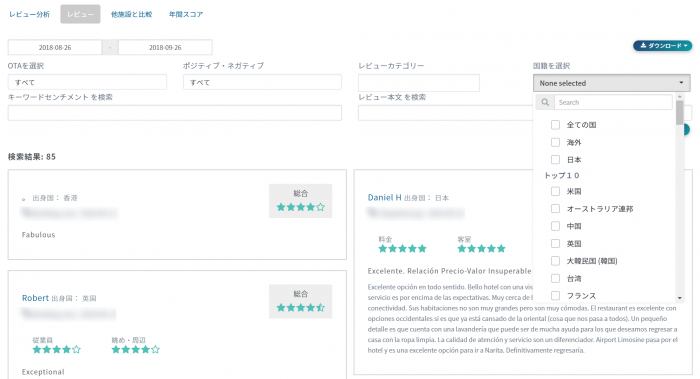Image resolution: width=700 pixels, height=379 pixels.
Task: Click reviewer name Robert
Action: point(35,298)
